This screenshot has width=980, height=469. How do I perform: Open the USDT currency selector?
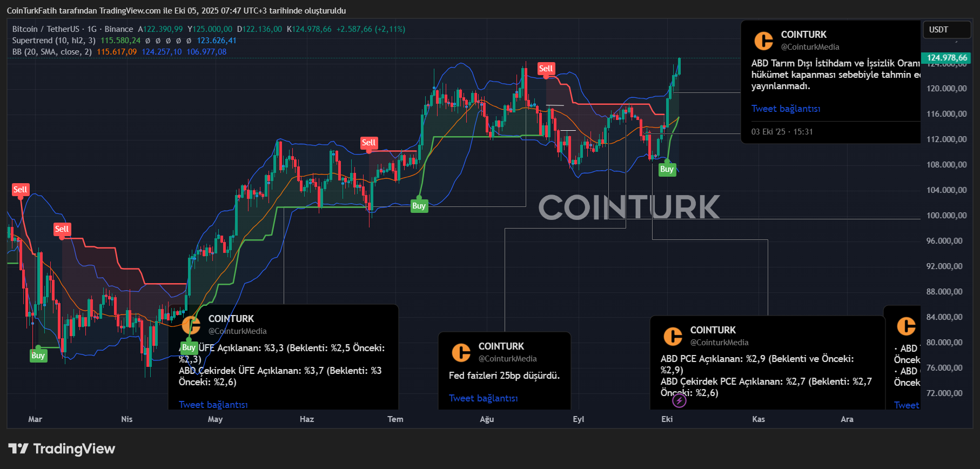(x=947, y=30)
